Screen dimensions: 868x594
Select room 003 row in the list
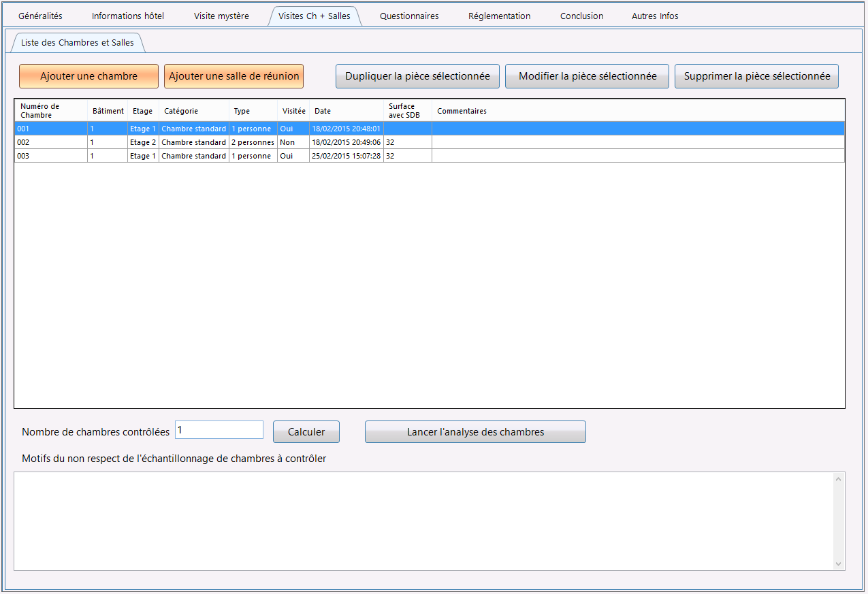(272, 156)
